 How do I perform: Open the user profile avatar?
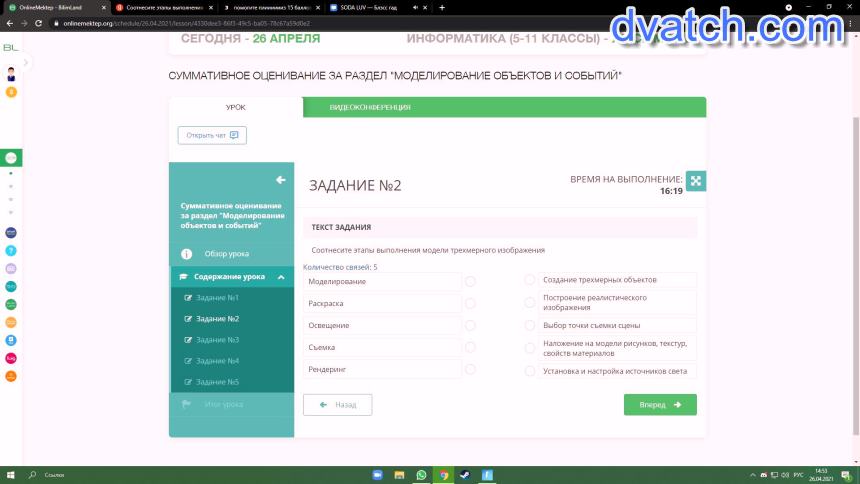click(x=11, y=74)
